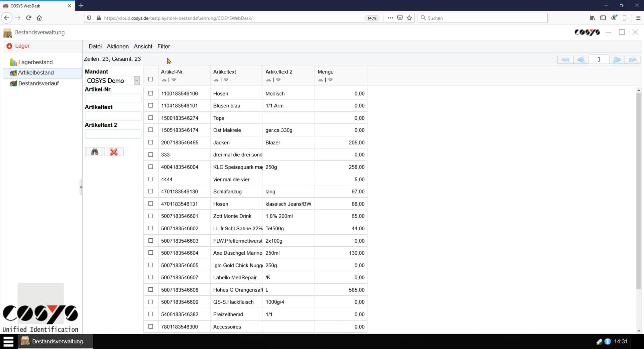Image resolution: width=644 pixels, height=349 pixels.
Task: Click browser back arrow
Action: coord(7,18)
